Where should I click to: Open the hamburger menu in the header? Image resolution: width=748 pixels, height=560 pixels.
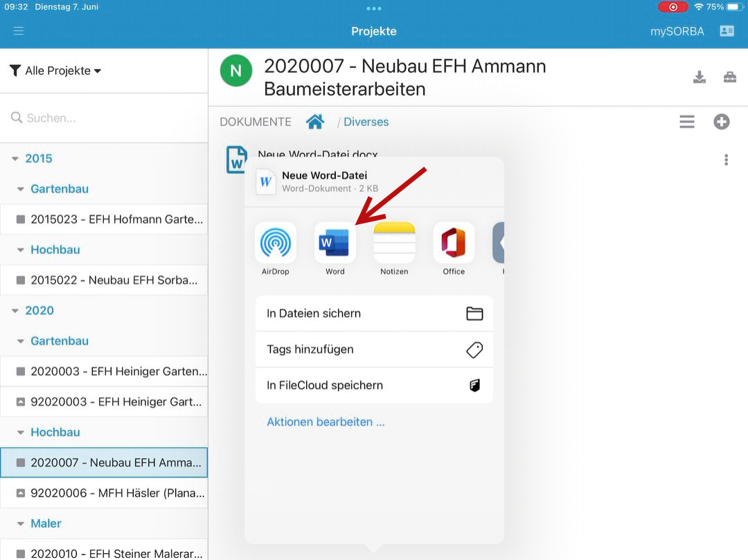[19, 31]
